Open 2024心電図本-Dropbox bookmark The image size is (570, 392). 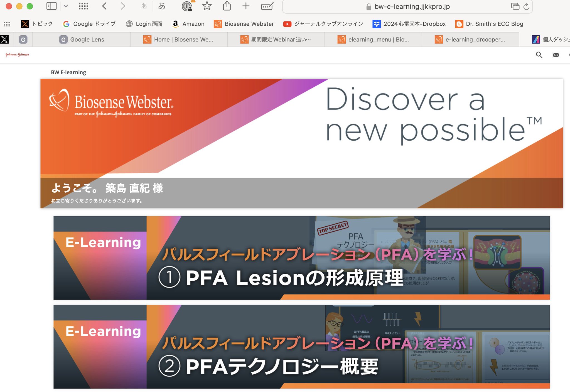pos(409,24)
